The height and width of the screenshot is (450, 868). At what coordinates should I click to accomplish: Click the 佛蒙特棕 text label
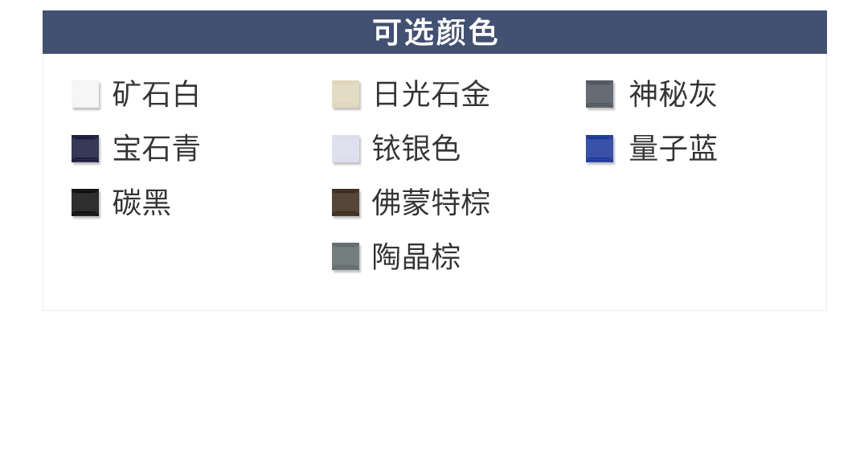[432, 202]
